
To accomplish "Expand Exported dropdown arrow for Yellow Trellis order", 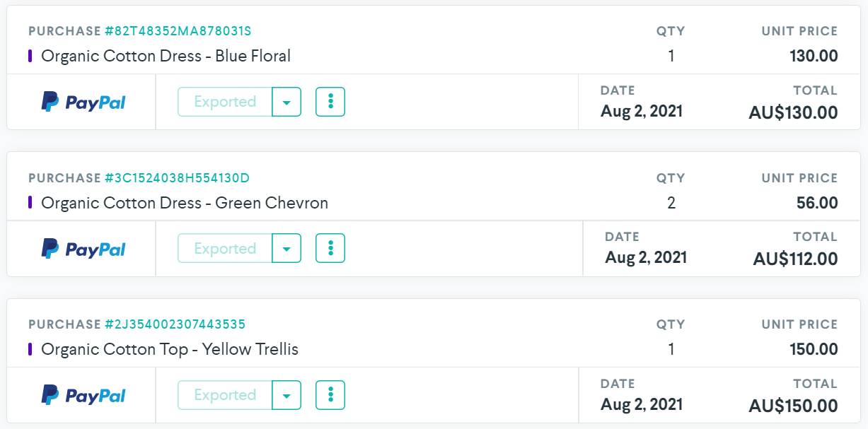I will pyautogui.click(x=287, y=395).
